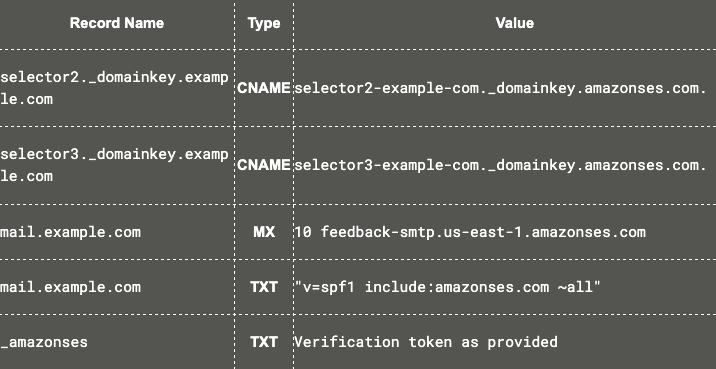Screen dimensions: 716x369
Task: Click the Value column header
Action: tap(515, 23)
